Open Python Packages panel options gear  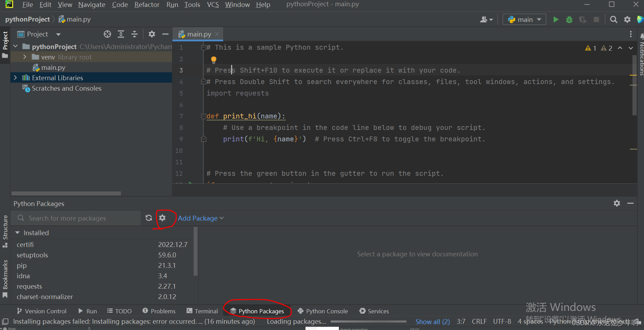pyautogui.click(x=617, y=203)
